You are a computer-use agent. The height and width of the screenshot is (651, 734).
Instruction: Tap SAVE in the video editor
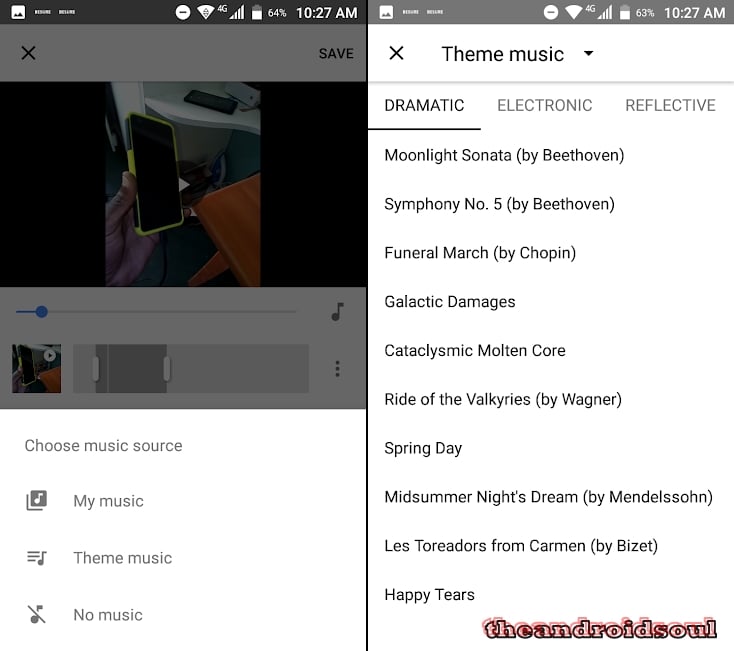[336, 53]
